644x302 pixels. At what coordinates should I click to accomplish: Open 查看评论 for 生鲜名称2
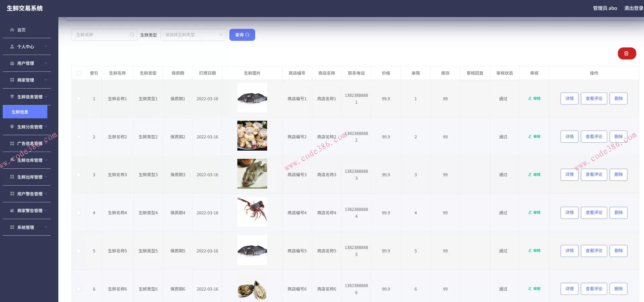[x=594, y=137]
